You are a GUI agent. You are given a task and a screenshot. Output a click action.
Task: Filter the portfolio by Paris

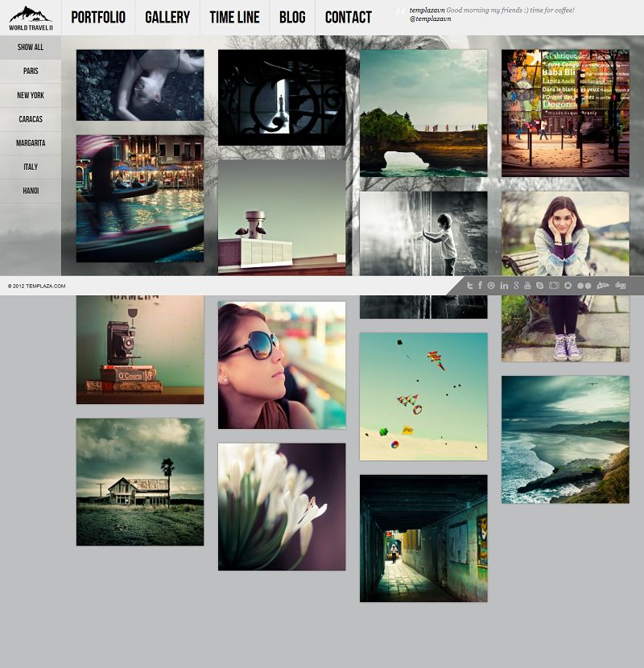coord(31,71)
